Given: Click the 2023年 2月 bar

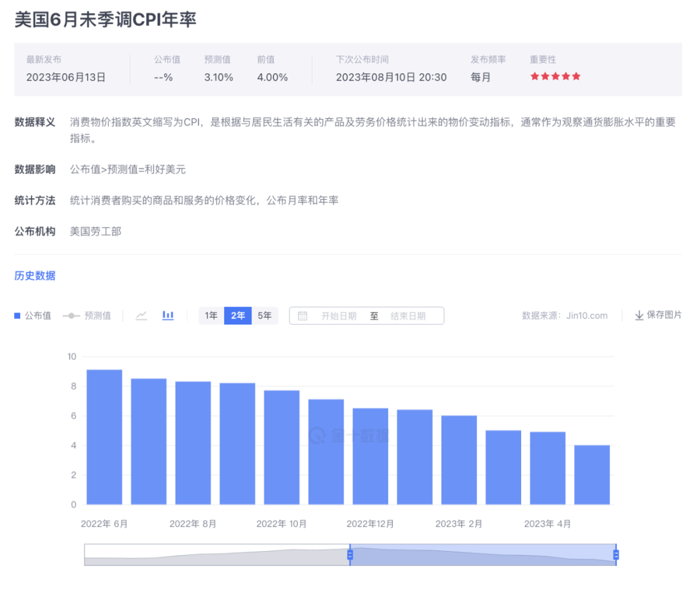Looking at the screenshot, I should click(x=459, y=460).
